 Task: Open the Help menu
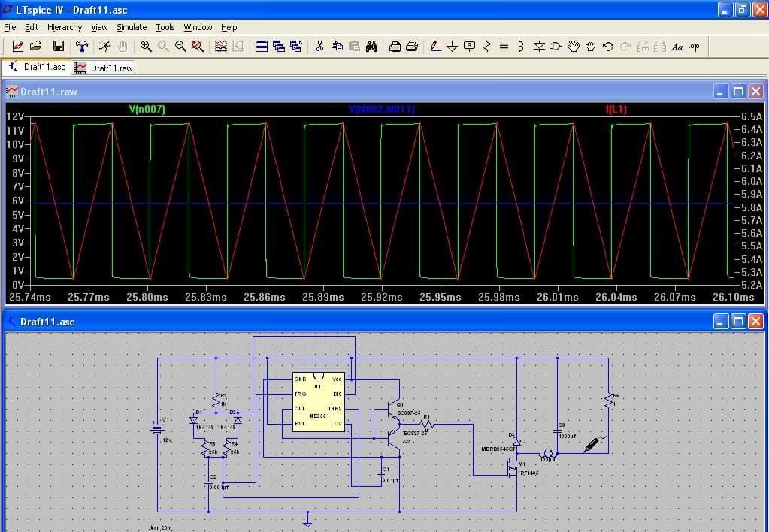tap(229, 27)
